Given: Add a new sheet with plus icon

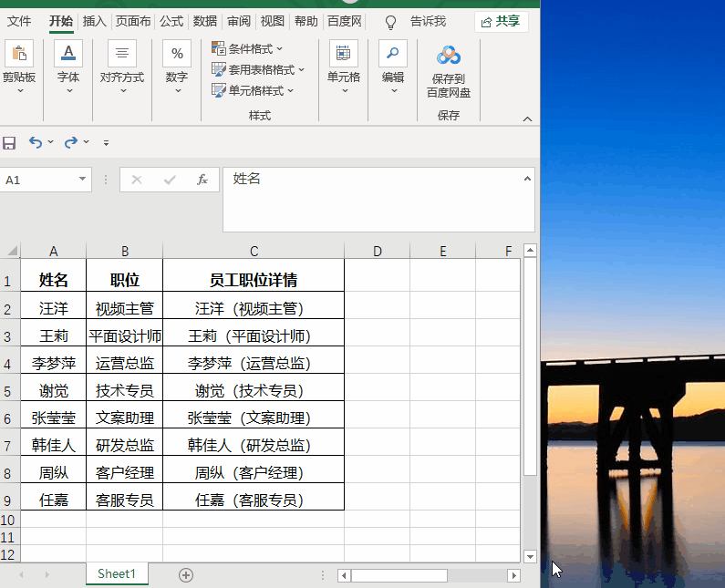Looking at the screenshot, I should pos(186,575).
